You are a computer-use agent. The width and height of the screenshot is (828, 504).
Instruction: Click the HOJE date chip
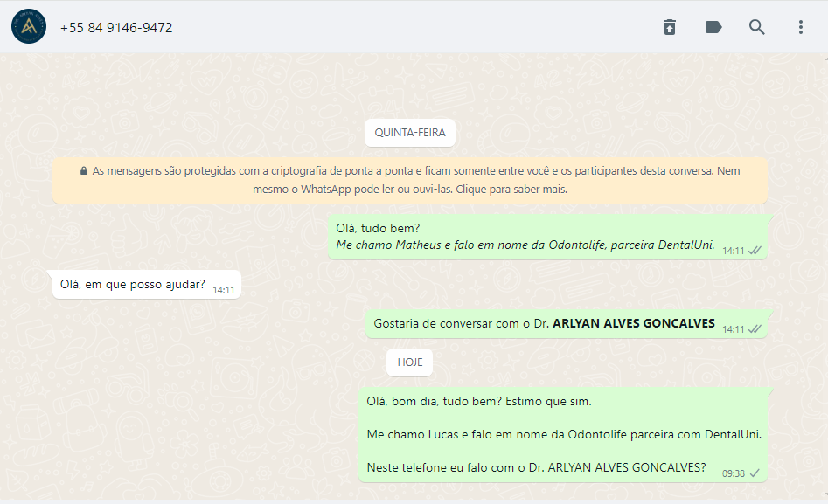coord(410,362)
